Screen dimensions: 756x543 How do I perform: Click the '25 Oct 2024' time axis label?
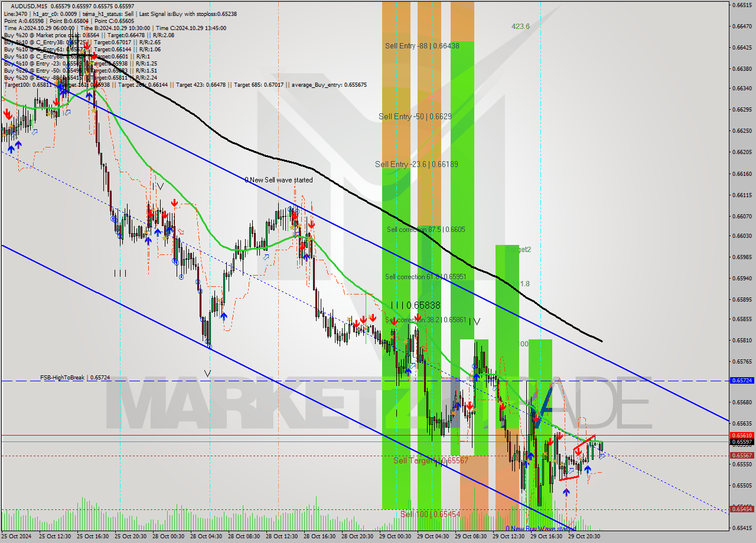(x=17, y=537)
